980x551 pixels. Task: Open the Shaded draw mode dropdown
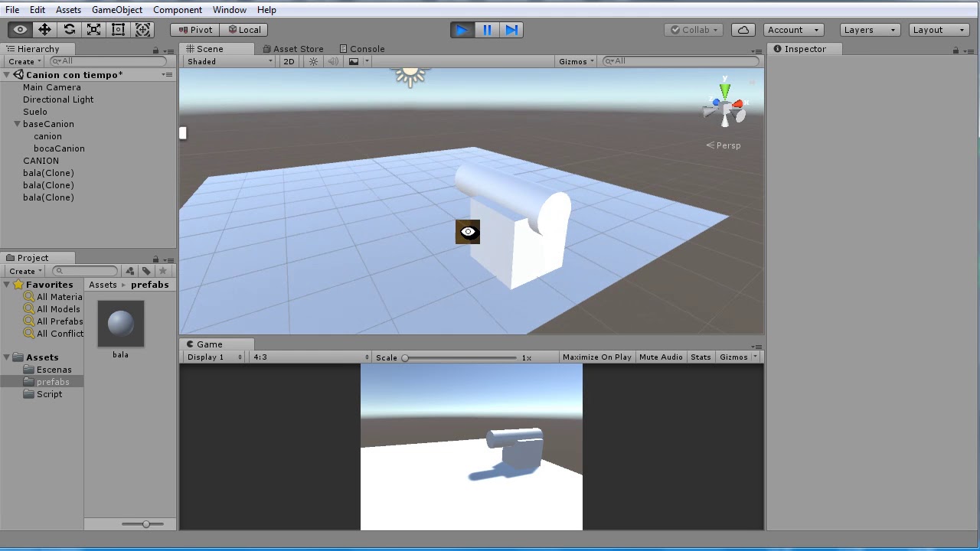click(230, 61)
